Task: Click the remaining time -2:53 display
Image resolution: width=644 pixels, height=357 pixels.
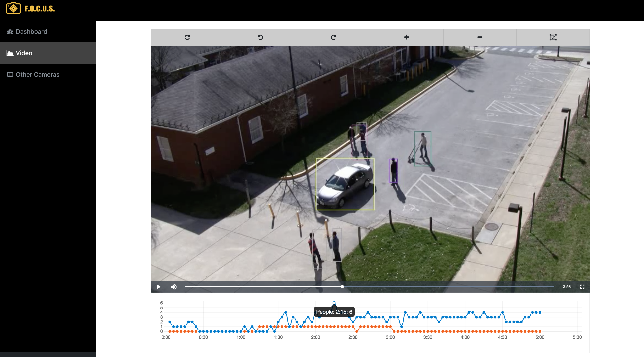Action: tap(566, 287)
